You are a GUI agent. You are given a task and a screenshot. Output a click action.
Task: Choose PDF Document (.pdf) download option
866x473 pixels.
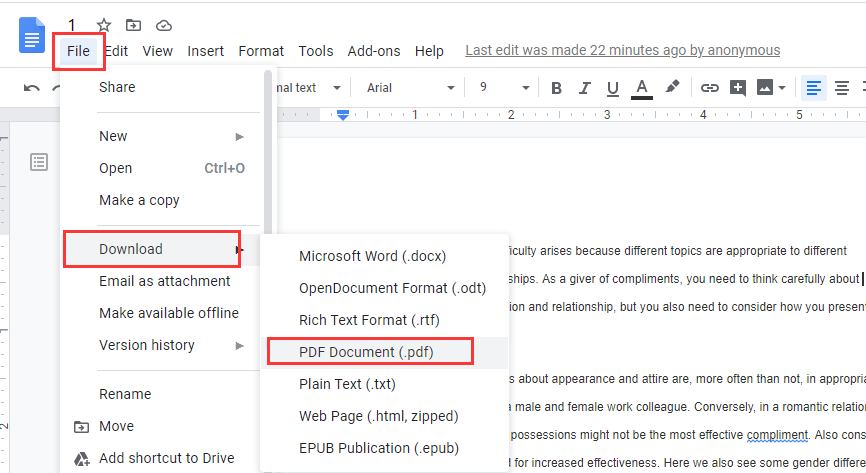pos(371,352)
